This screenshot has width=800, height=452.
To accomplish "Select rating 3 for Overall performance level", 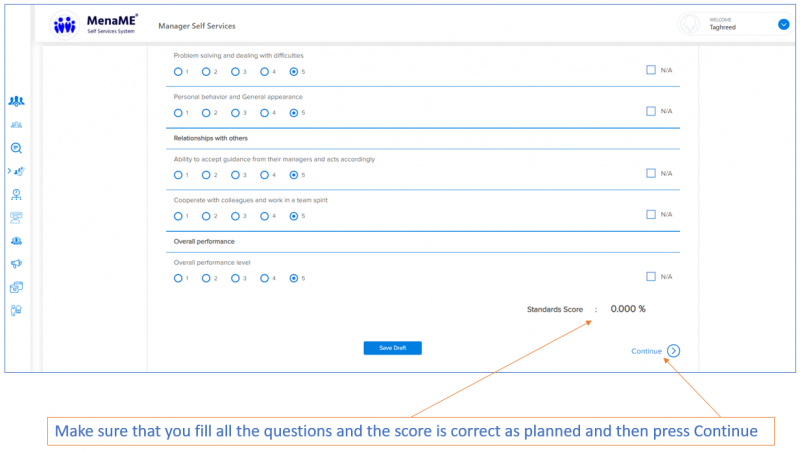I will tap(236, 278).
